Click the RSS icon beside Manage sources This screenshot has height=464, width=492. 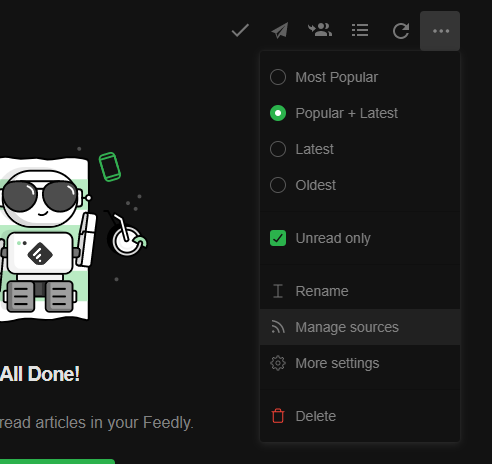click(278, 327)
